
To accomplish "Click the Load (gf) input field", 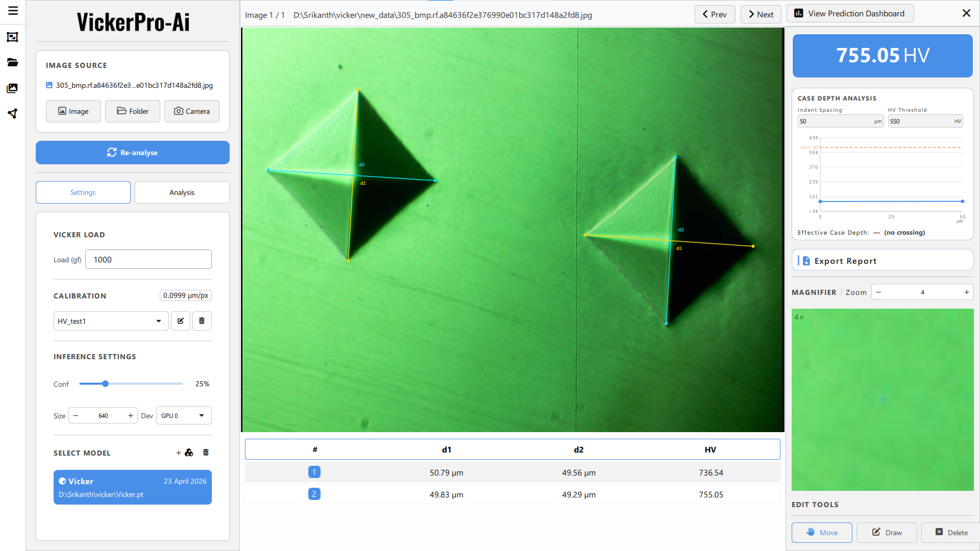I will (149, 259).
